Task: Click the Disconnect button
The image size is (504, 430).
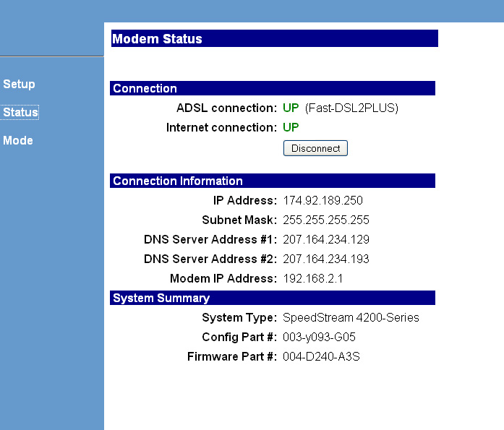Action: [315, 148]
